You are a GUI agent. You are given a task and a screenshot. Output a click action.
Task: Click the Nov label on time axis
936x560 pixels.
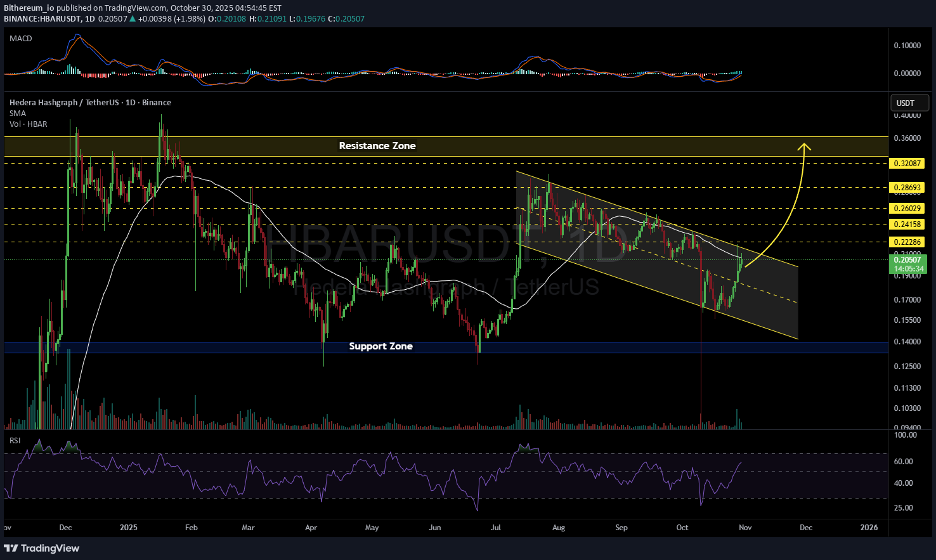click(745, 528)
